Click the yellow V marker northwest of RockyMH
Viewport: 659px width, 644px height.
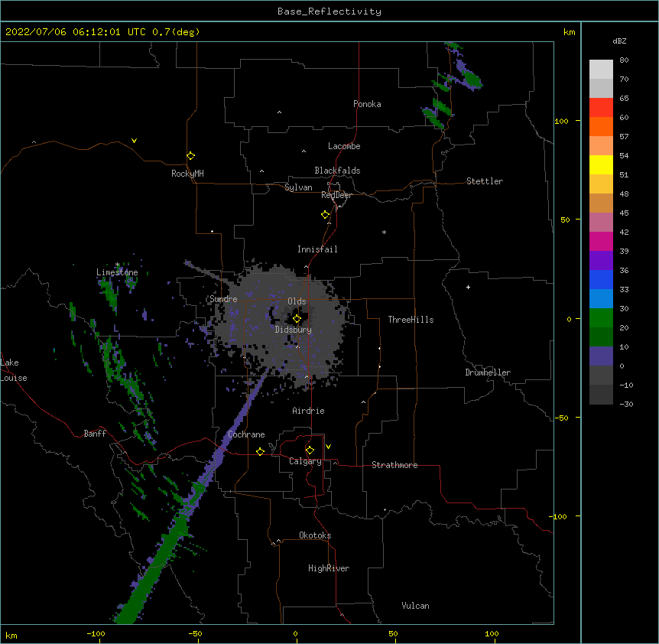click(x=134, y=141)
